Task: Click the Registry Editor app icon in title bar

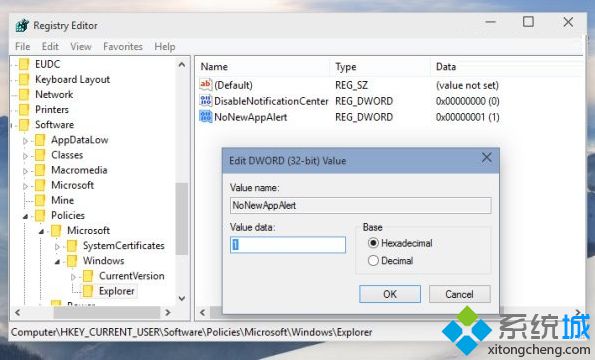Action: click(x=22, y=25)
